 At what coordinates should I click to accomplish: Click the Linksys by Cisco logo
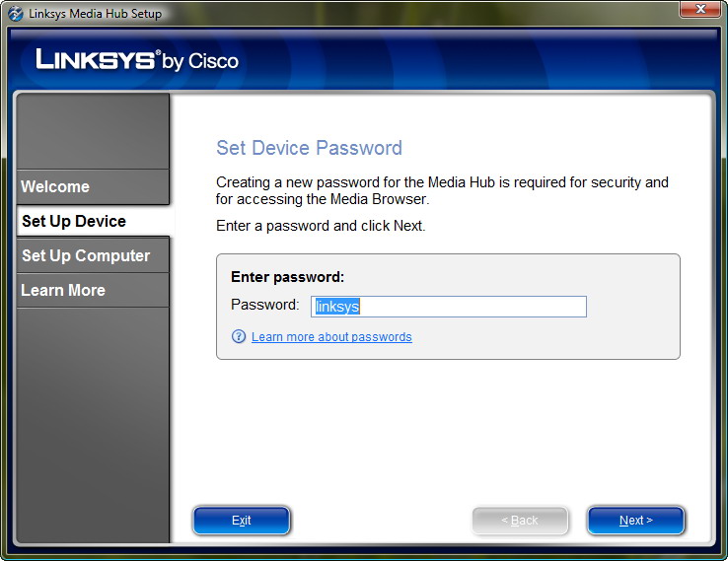137,60
